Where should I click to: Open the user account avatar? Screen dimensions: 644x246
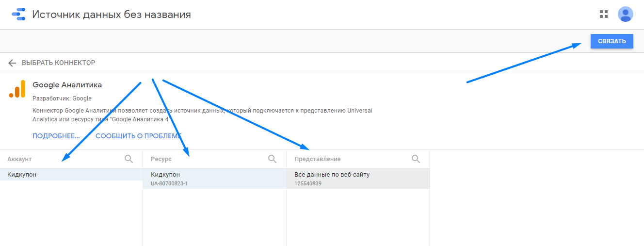pyautogui.click(x=625, y=14)
